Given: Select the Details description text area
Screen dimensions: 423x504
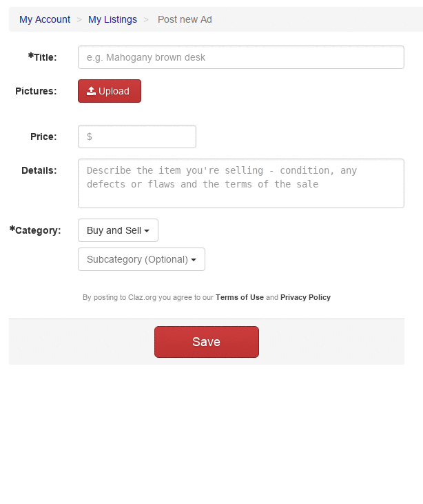Looking at the screenshot, I should tap(240, 183).
